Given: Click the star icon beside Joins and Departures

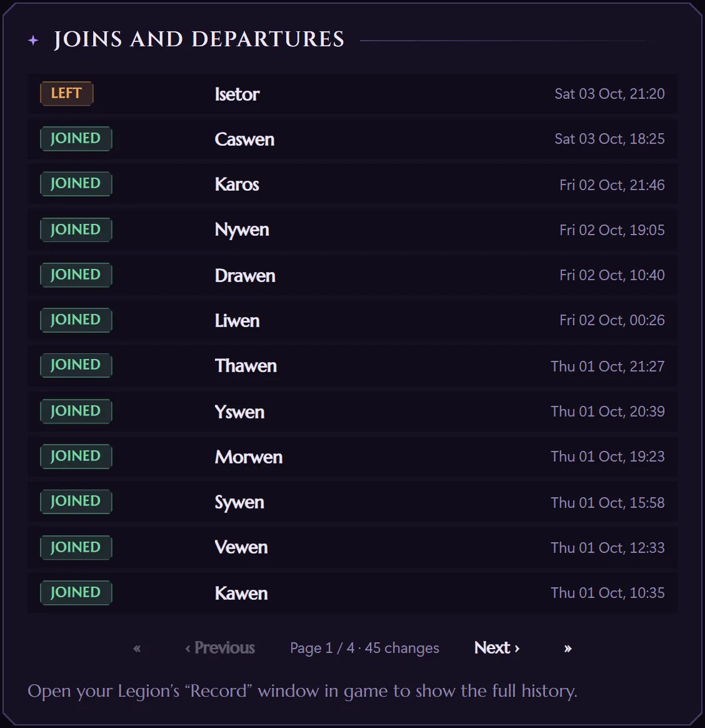Looking at the screenshot, I should click(x=33, y=41).
